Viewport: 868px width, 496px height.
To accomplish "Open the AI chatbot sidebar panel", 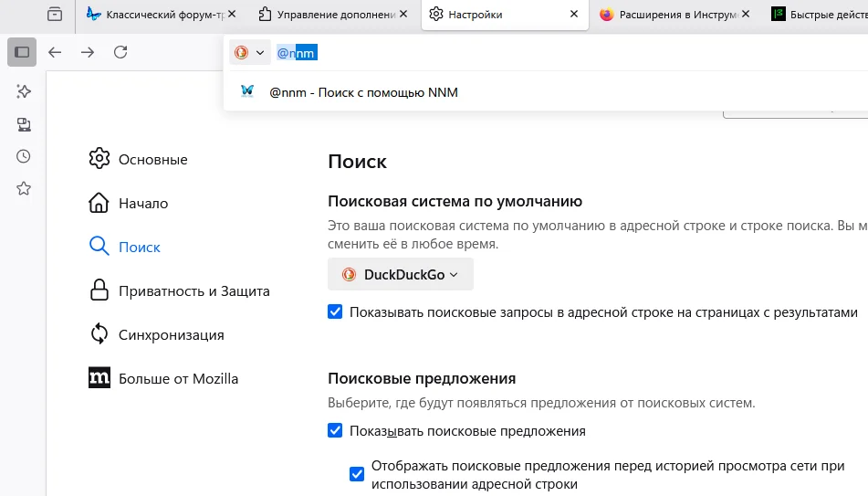I will (24, 91).
